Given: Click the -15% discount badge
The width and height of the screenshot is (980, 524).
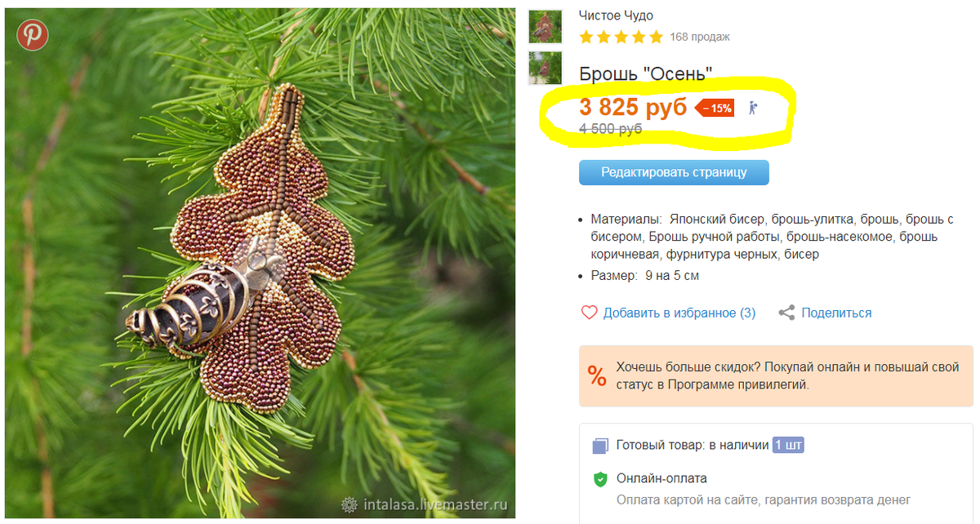Looking at the screenshot, I should [x=715, y=108].
